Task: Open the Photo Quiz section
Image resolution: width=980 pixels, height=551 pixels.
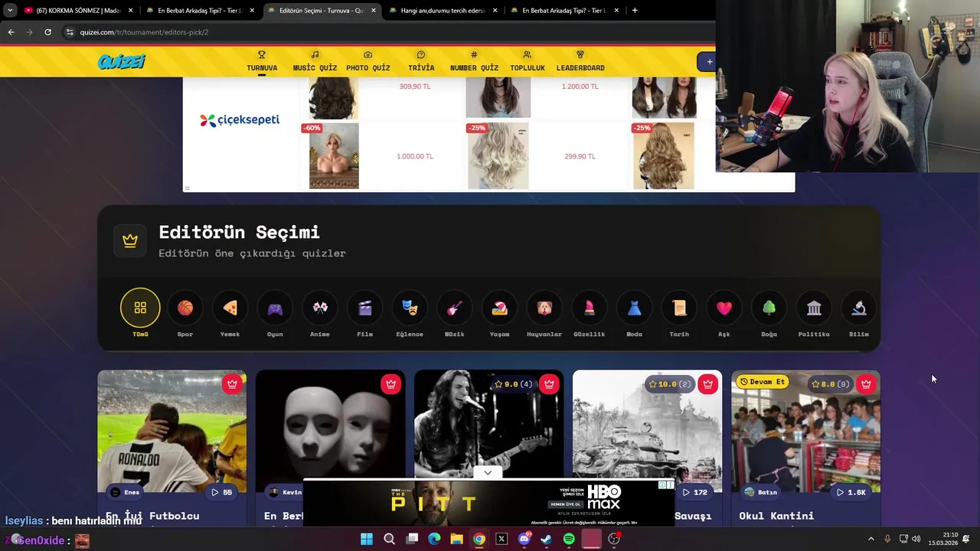Action: (x=367, y=61)
